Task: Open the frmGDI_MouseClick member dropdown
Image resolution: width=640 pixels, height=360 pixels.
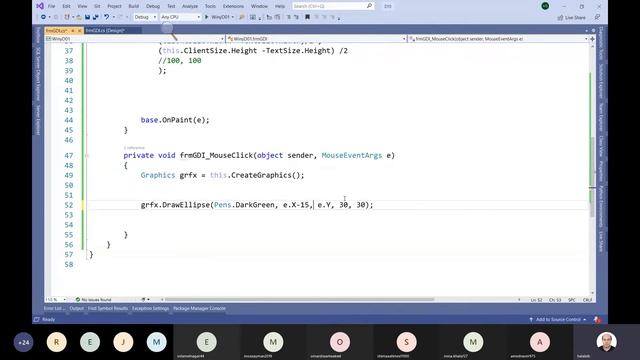Action: (498, 39)
